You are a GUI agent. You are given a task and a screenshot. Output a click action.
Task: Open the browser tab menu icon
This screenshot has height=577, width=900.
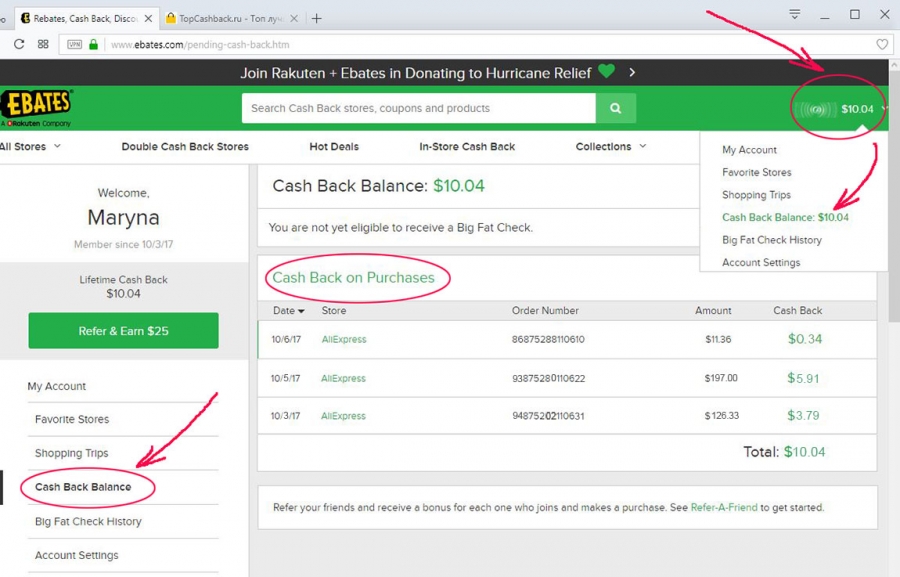(795, 14)
